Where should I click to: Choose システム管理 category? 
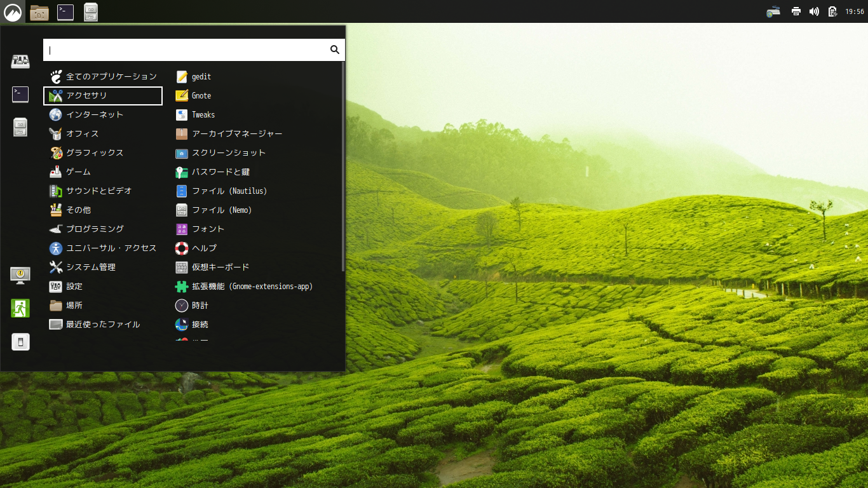click(103, 268)
